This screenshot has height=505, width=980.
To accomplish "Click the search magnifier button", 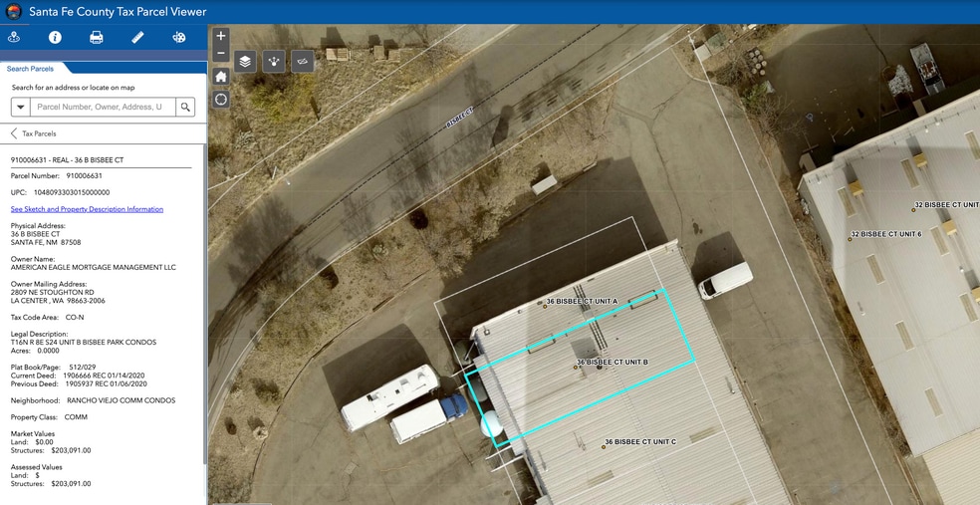I will pos(185,107).
